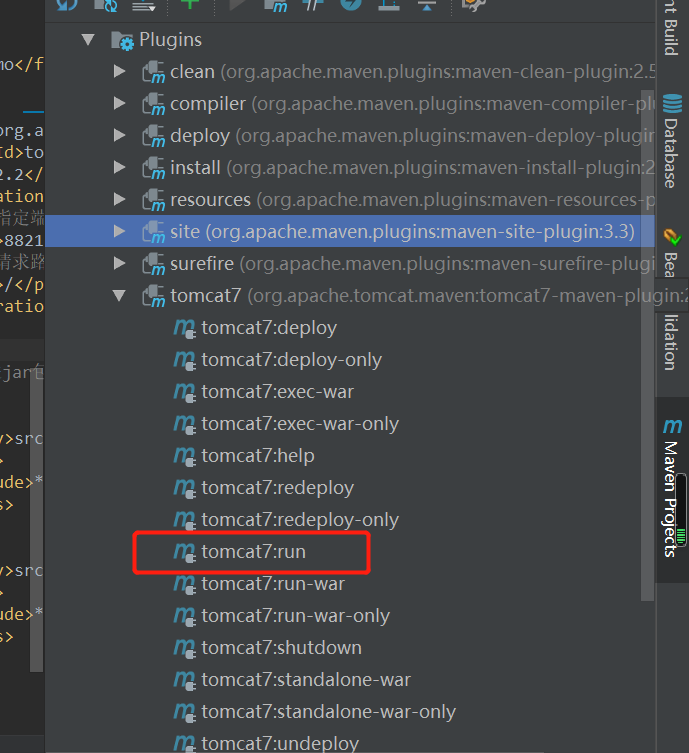Click the tomcat7:shutdown goal icon
The image size is (689, 753).
pyautogui.click(x=184, y=648)
